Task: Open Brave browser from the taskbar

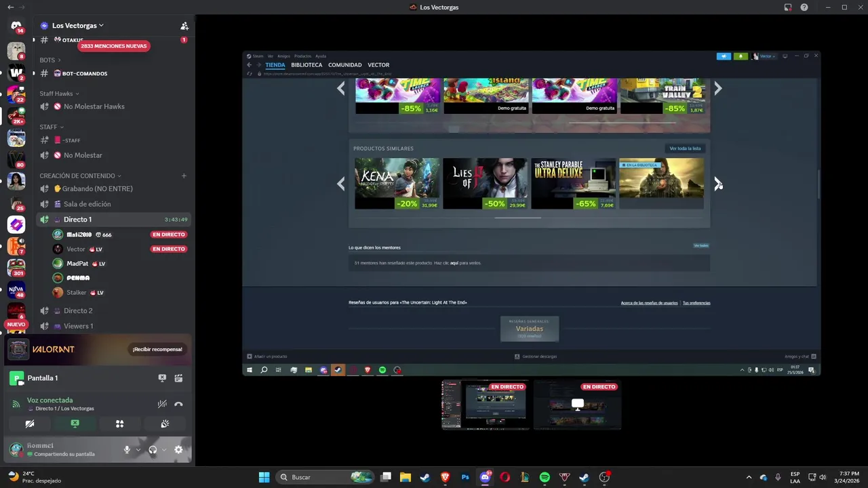Action: coord(445,477)
